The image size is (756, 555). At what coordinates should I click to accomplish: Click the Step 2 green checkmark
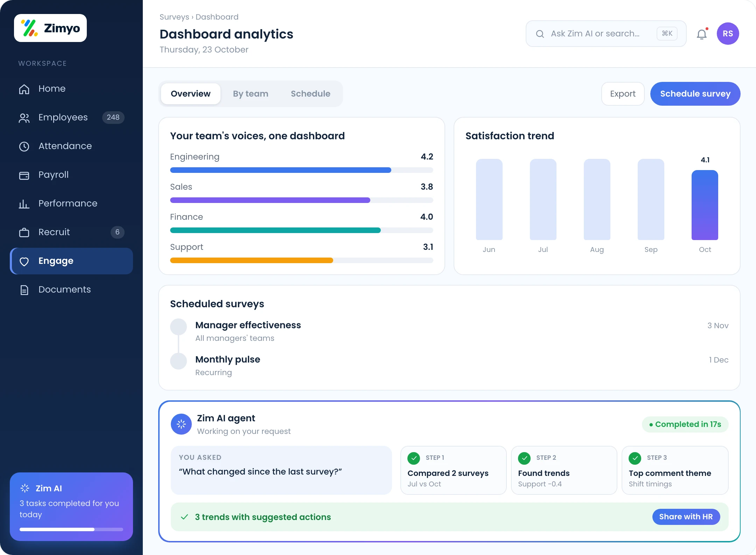click(524, 458)
